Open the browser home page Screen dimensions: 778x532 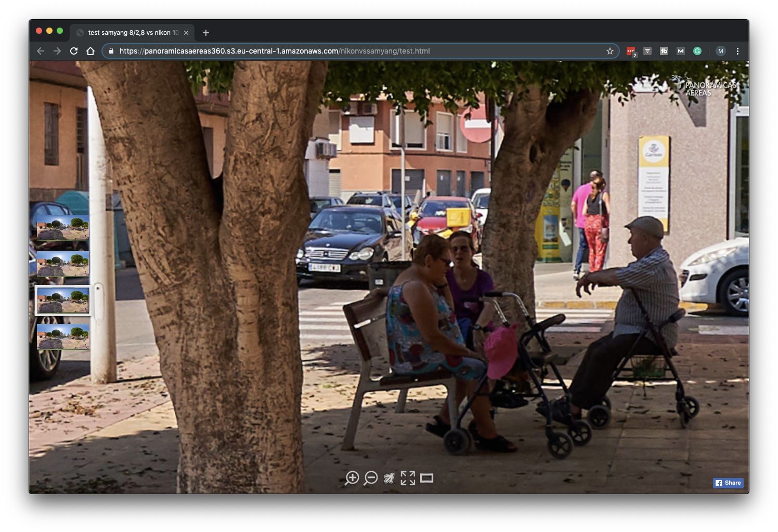(x=90, y=51)
